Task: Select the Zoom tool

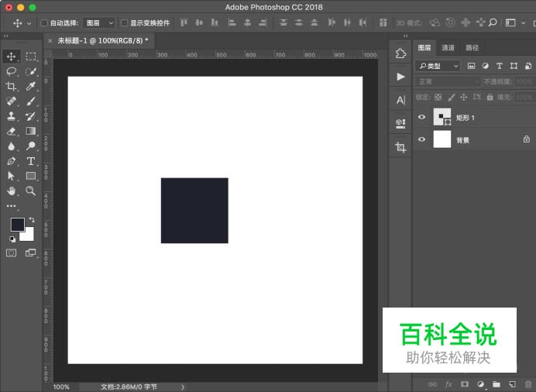Action: coord(31,191)
